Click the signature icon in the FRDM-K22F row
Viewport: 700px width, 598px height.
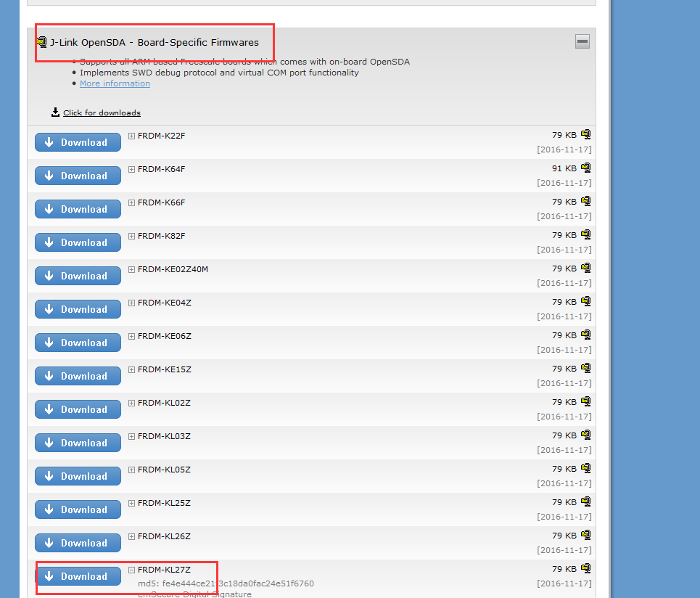[585, 134]
